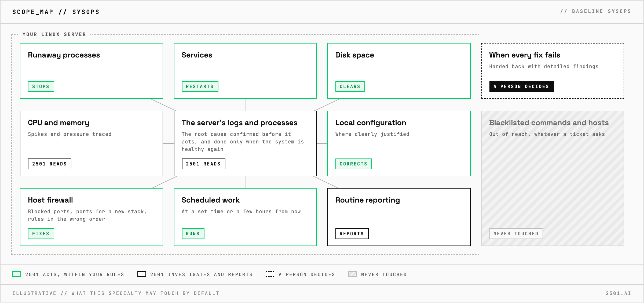Select the Disk space heading

click(355, 55)
